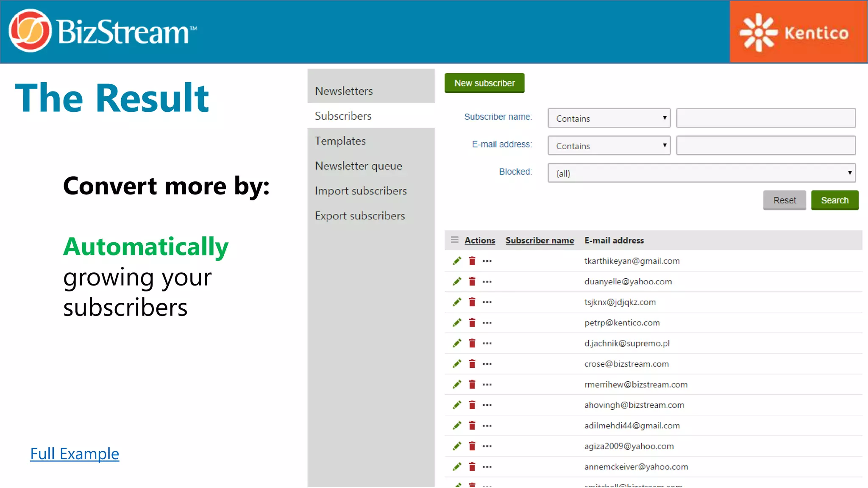Go to Templates section
Image resolution: width=868 pixels, height=488 pixels.
click(x=340, y=141)
